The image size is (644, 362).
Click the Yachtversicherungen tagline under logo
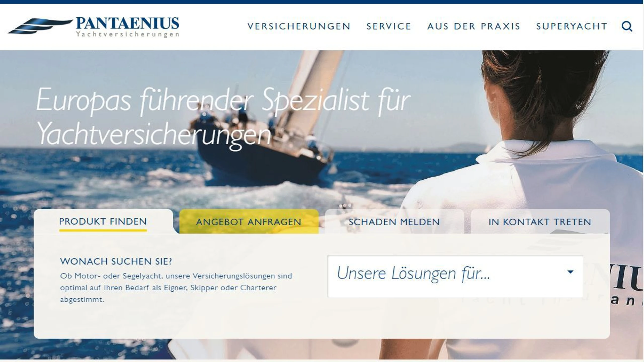point(128,34)
